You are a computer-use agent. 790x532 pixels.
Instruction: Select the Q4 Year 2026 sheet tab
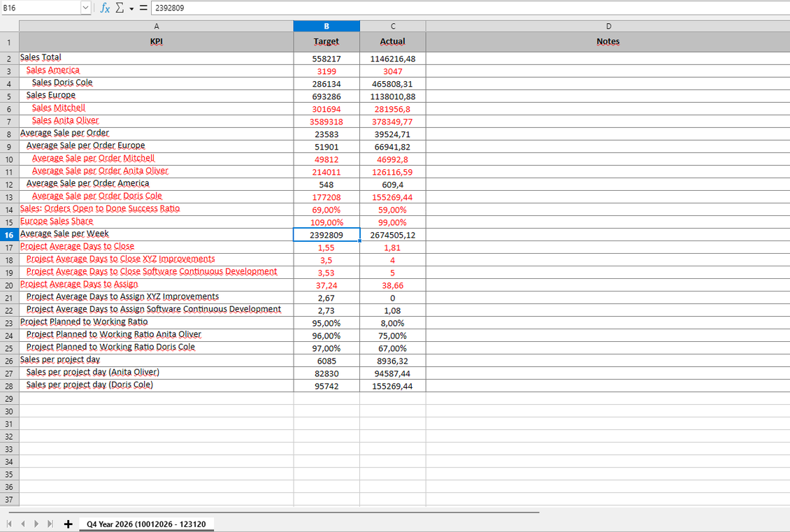coord(146,524)
